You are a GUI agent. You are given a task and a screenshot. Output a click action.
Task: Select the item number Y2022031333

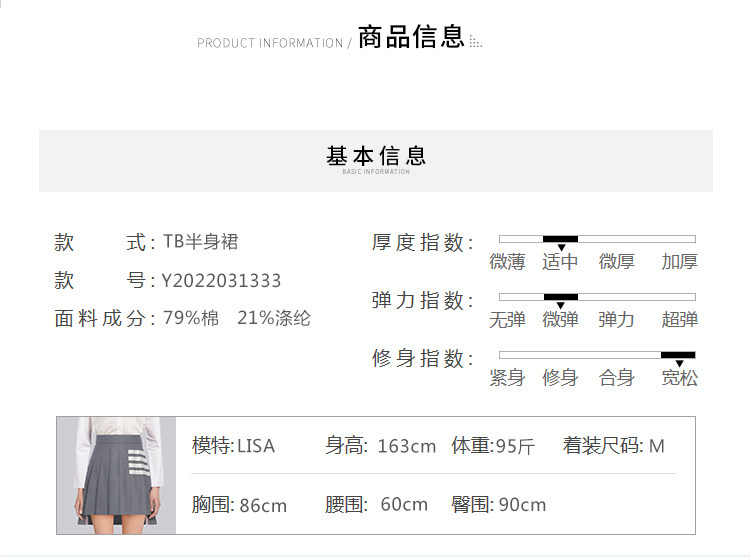tap(221, 281)
